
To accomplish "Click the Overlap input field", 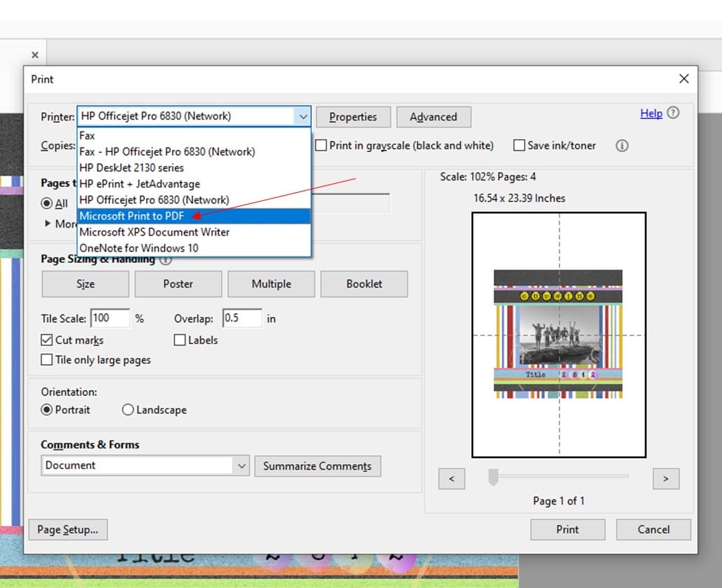I will pos(242,318).
